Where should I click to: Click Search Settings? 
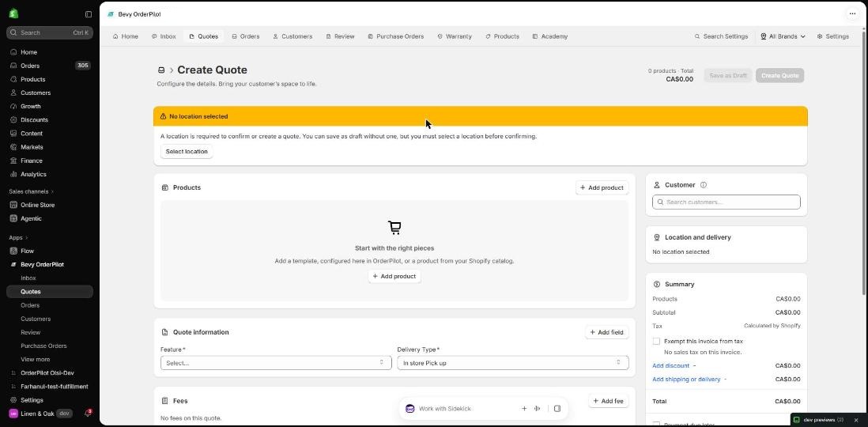coord(721,36)
